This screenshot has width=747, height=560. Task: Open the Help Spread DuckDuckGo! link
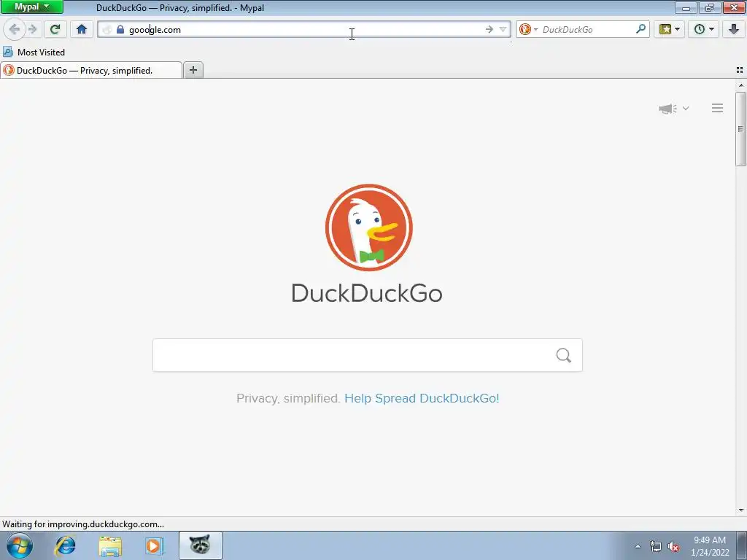click(422, 398)
